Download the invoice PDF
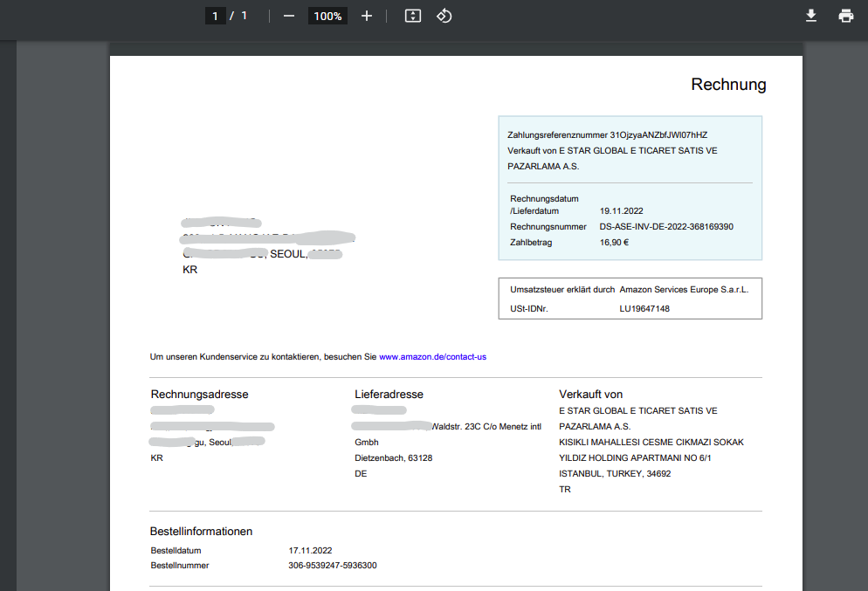The image size is (868, 591). pyautogui.click(x=811, y=16)
